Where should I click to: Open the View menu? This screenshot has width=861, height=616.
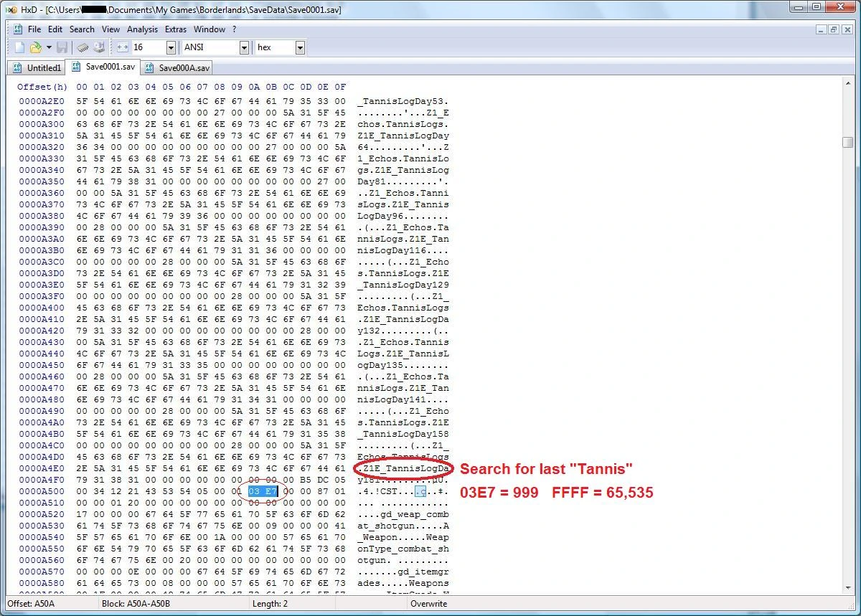(x=110, y=29)
